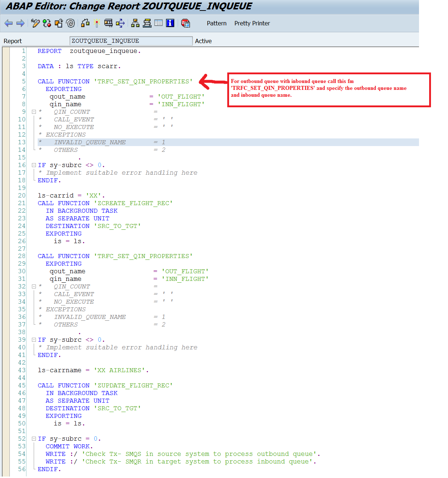The height and width of the screenshot is (478, 448).
Task: Click the Pattern button
Action: click(x=216, y=23)
